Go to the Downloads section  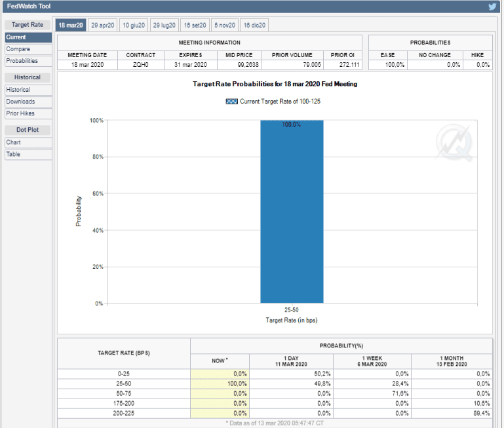28,102
